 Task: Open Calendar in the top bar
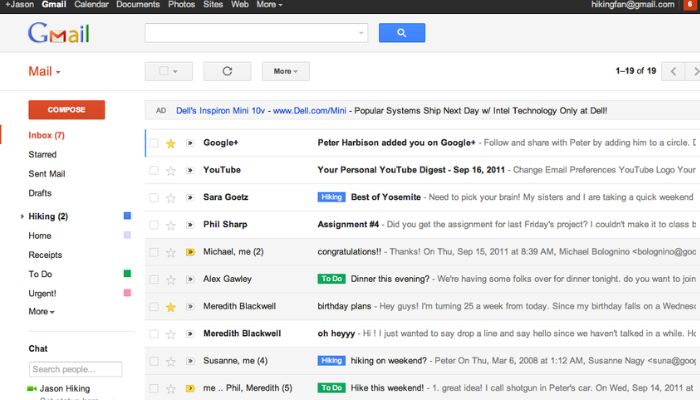tap(92, 5)
